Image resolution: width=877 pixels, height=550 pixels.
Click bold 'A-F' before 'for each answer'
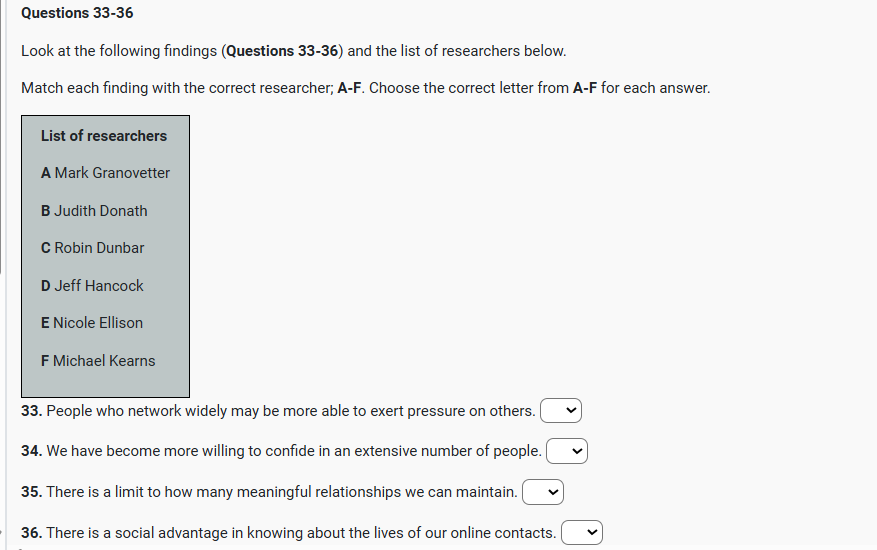pyautogui.click(x=585, y=88)
